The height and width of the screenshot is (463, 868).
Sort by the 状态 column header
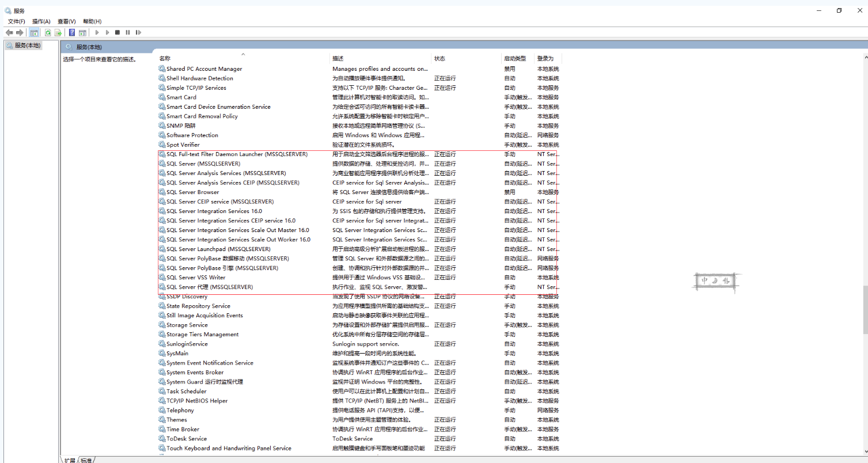click(440, 59)
